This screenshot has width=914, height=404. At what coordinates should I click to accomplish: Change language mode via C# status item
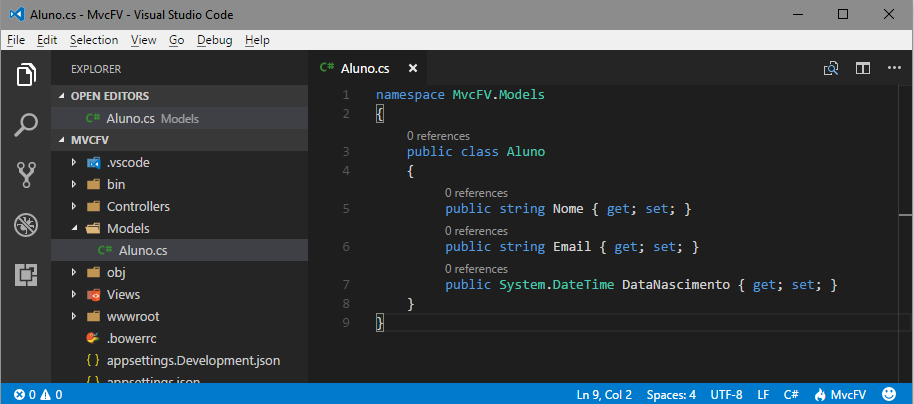click(x=791, y=395)
